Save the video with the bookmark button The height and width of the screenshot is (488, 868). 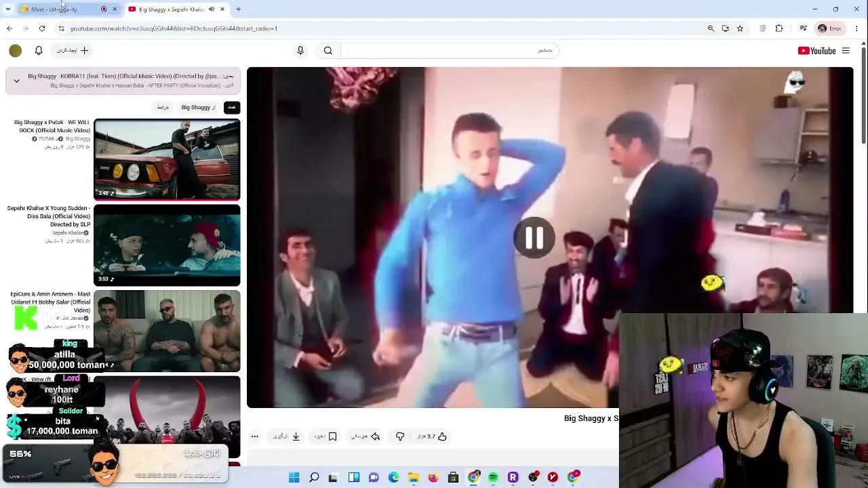(325, 436)
